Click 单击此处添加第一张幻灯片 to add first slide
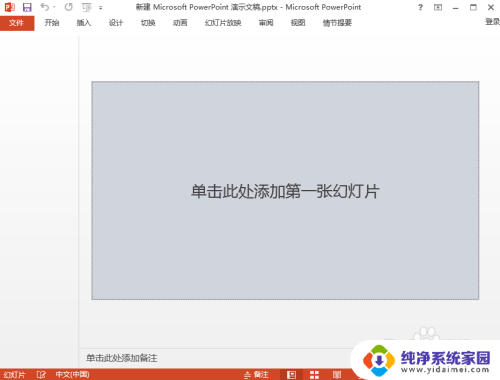Viewport: 500px width, 380px height. (285, 191)
